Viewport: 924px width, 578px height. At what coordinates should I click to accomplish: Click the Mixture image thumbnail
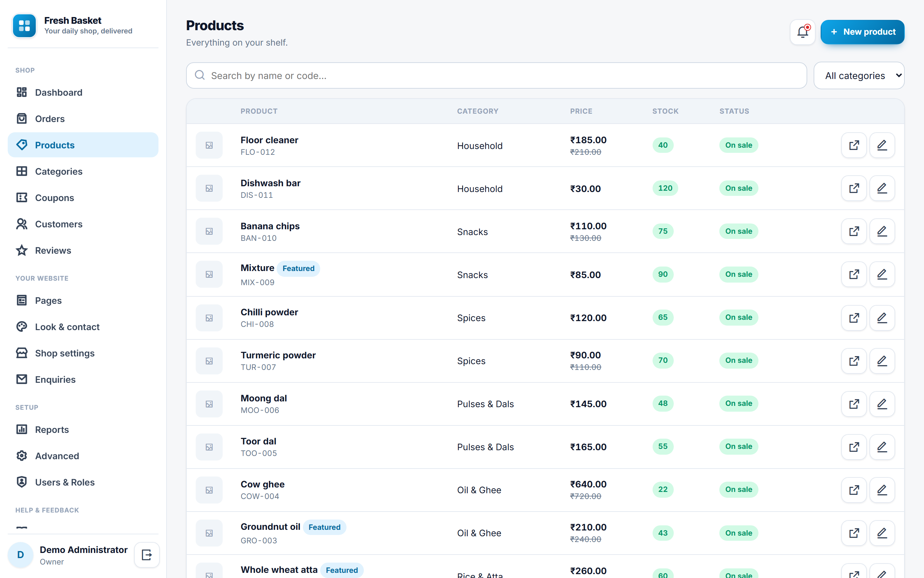pyautogui.click(x=209, y=275)
